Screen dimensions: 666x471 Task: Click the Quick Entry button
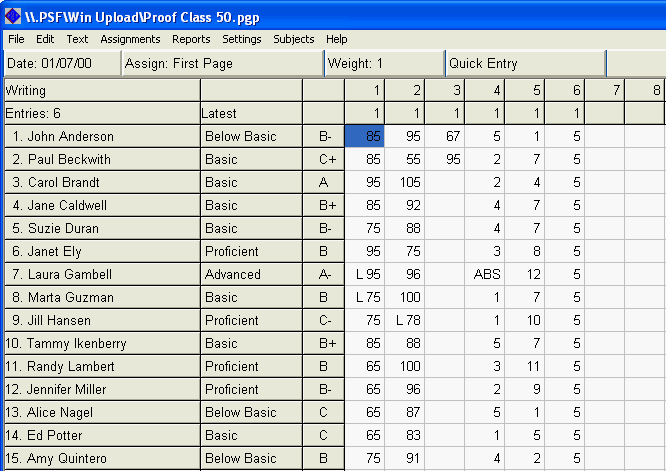click(526, 63)
